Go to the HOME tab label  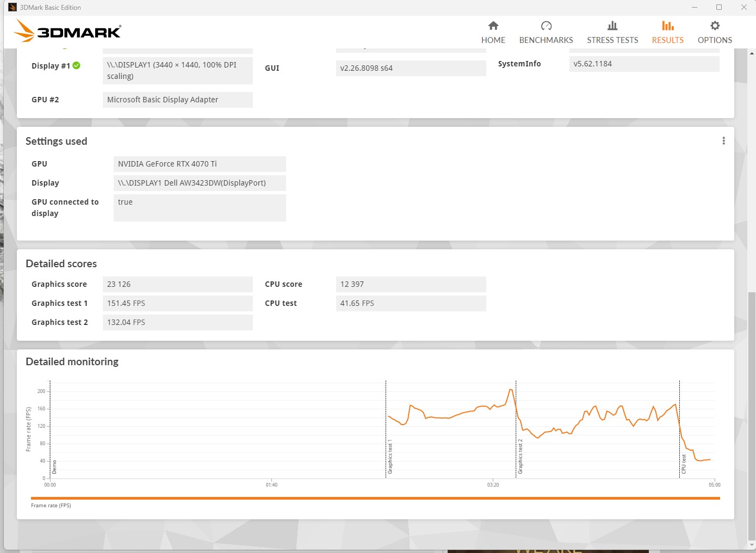point(493,40)
